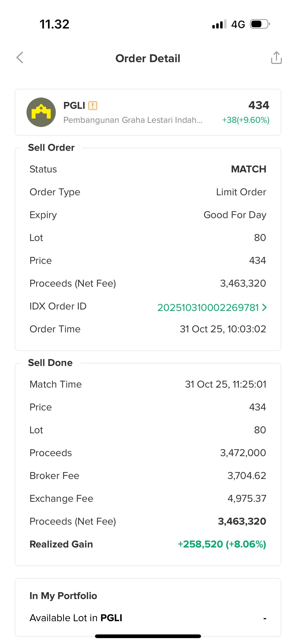The image size is (296, 644).
Task: Tap the +38(+9.60%) price change
Action: pyautogui.click(x=245, y=120)
